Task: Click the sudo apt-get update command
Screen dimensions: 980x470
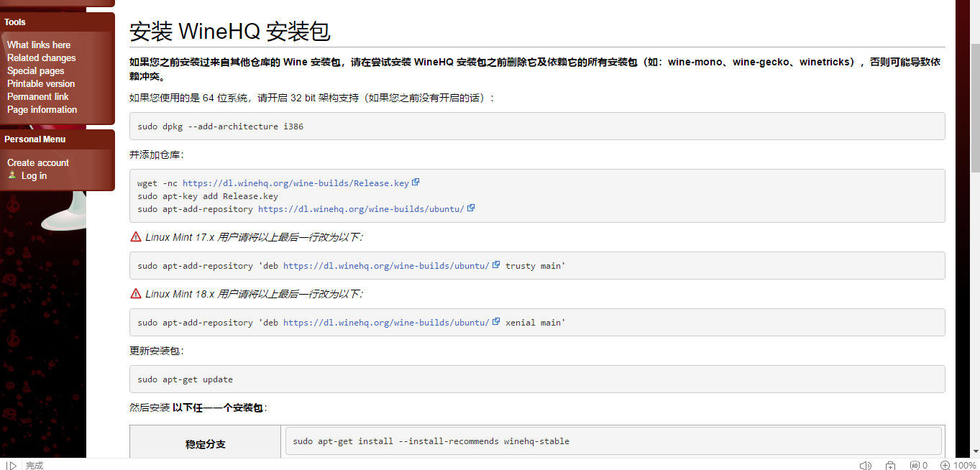Action: click(x=186, y=379)
